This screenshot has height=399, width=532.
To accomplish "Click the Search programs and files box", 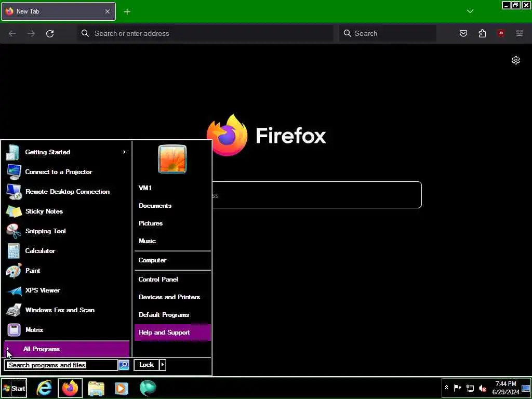I will (61, 365).
